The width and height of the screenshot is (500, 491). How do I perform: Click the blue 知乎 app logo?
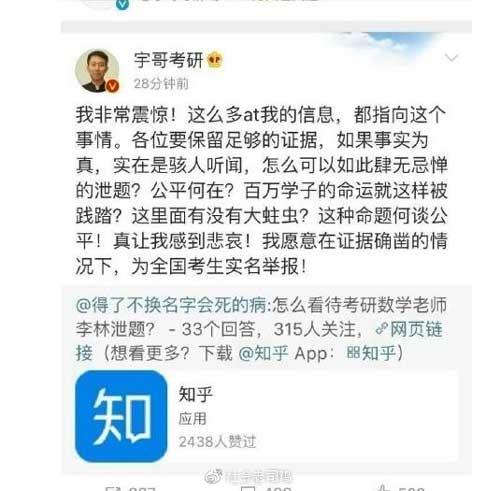121,416
